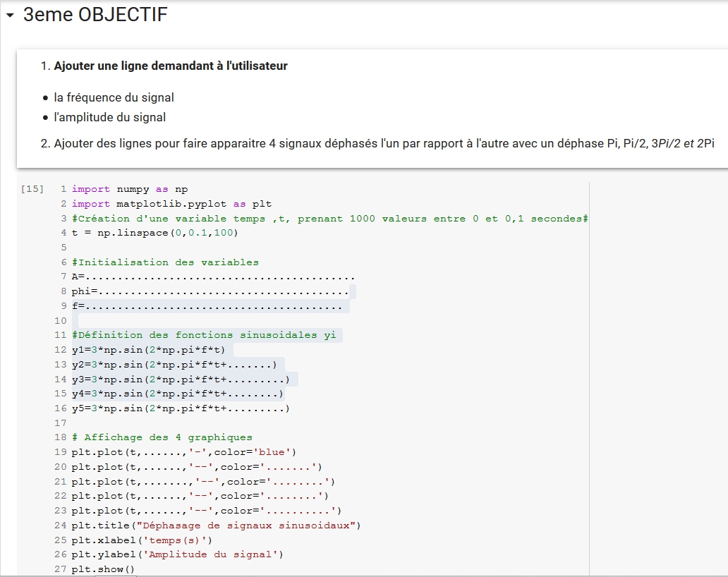
Task: Place cursor on matplotlib import line
Action: (171, 204)
